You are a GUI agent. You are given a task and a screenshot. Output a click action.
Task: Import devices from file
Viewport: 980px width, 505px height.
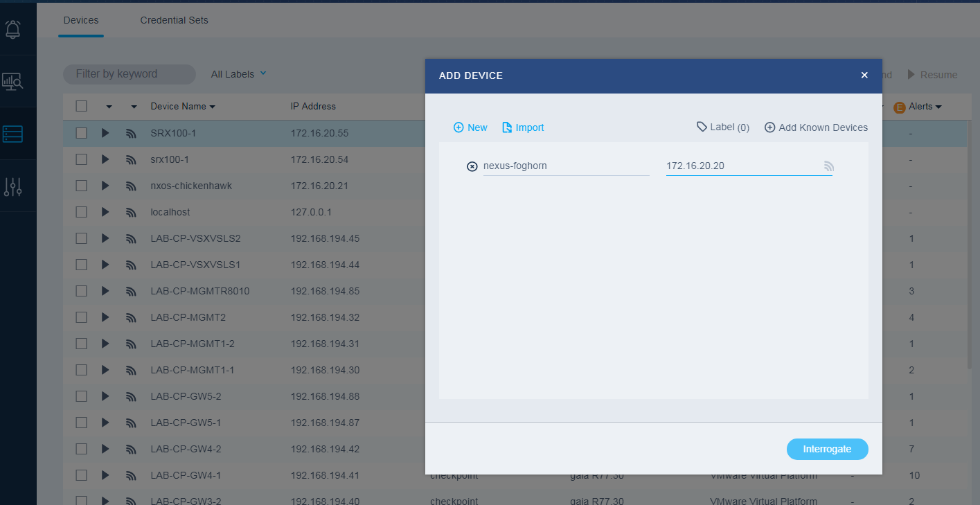tap(523, 127)
